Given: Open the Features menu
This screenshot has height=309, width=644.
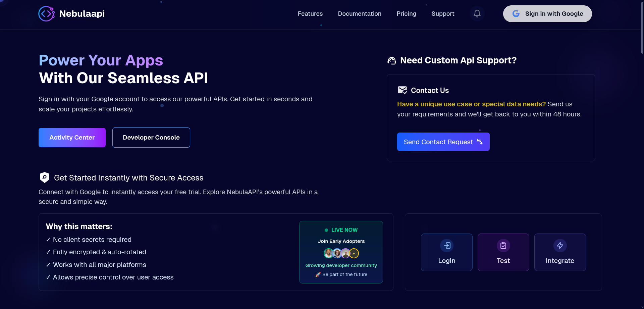Looking at the screenshot, I should click(310, 14).
